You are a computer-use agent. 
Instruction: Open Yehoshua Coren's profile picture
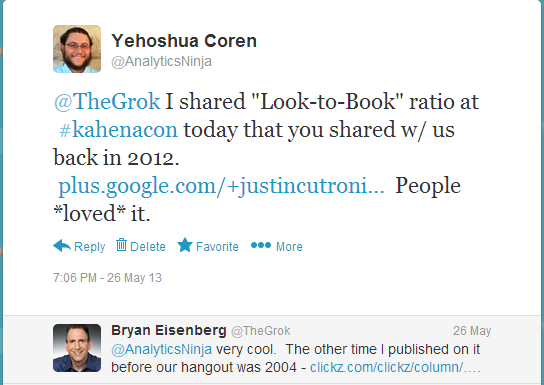pyautogui.click(x=77, y=49)
